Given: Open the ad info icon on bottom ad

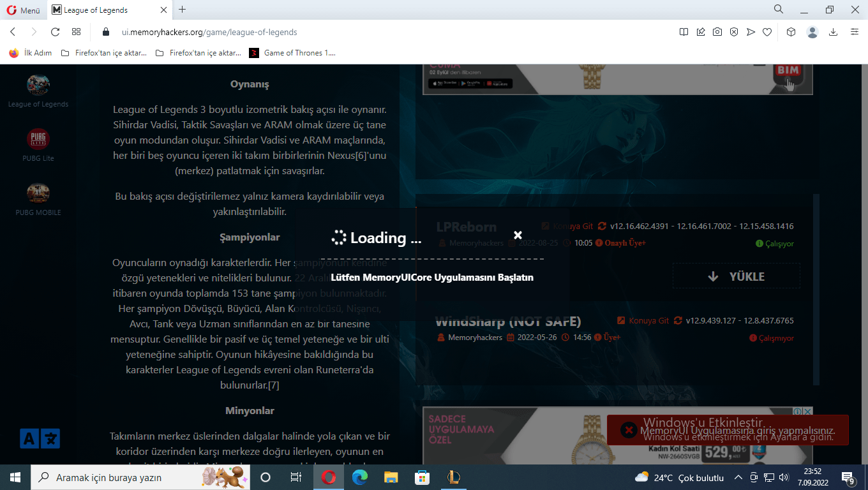Looking at the screenshot, I should [798, 412].
